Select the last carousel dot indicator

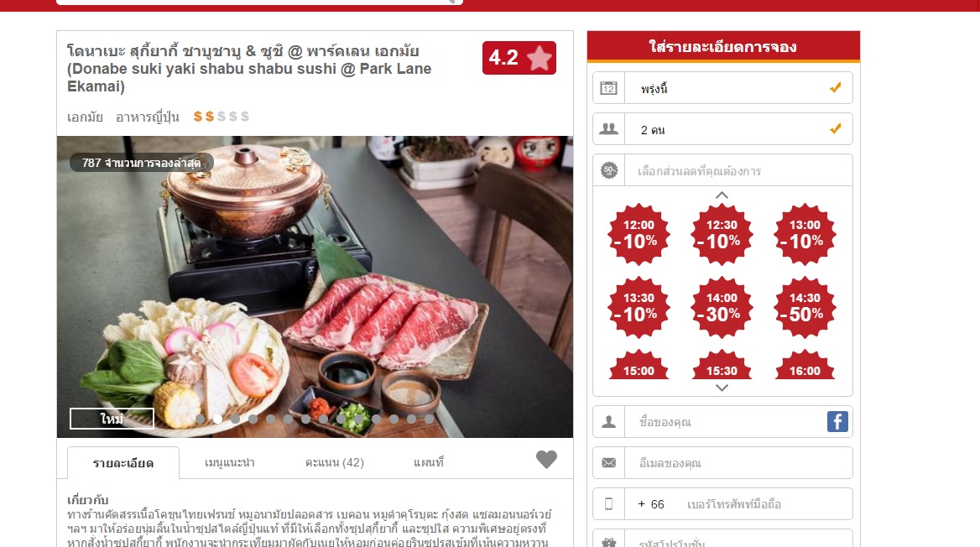coord(429,419)
